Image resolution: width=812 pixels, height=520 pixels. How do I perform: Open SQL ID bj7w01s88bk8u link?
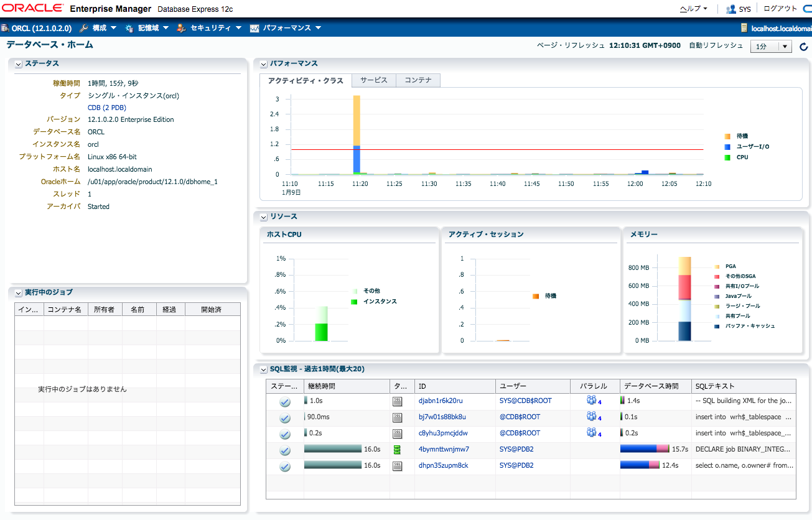point(442,417)
